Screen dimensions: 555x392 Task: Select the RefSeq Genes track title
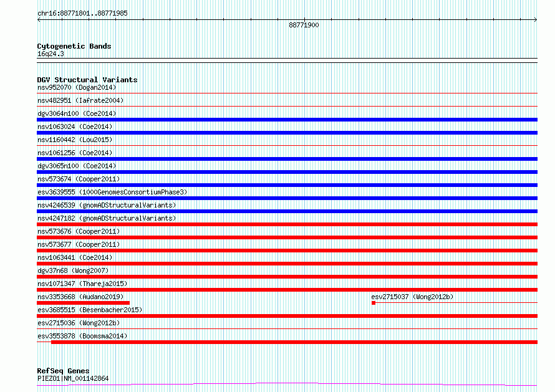coord(63,371)
